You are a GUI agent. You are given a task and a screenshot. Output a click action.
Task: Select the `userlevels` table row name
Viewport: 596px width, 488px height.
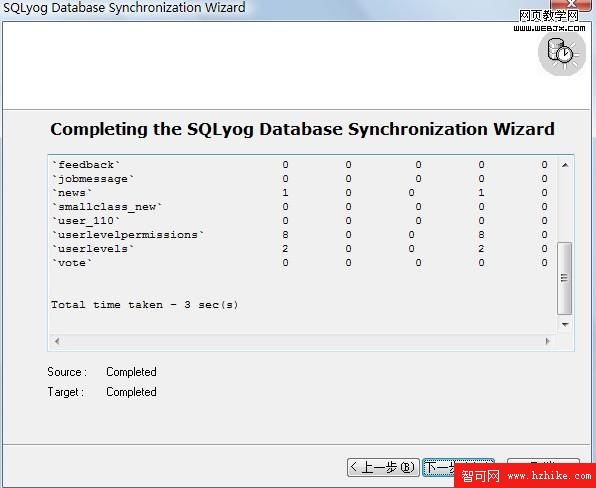(93, 249)
